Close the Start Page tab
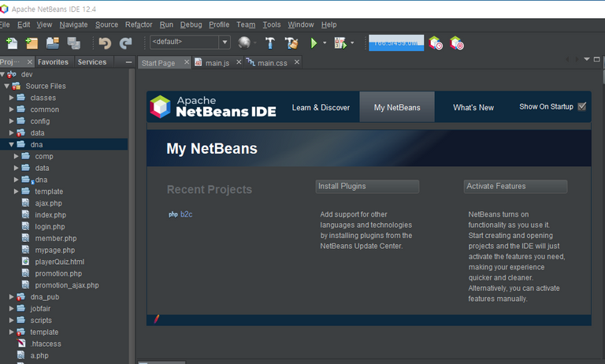 click(x=187, y=61)
